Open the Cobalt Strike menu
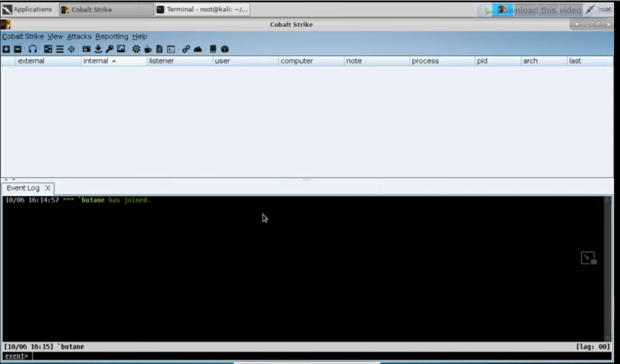Screen dimensions: 620x364 tap(23, 36)
